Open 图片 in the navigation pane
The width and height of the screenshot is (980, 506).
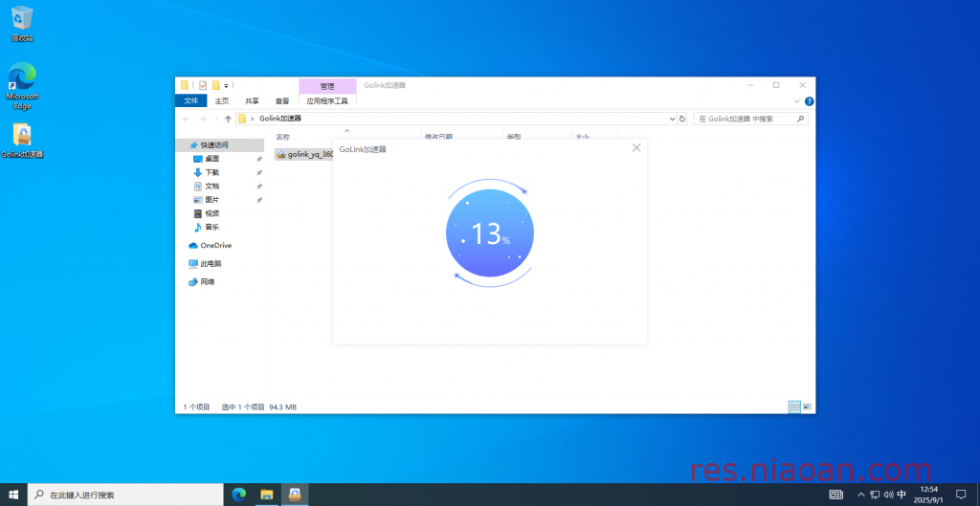212,200
